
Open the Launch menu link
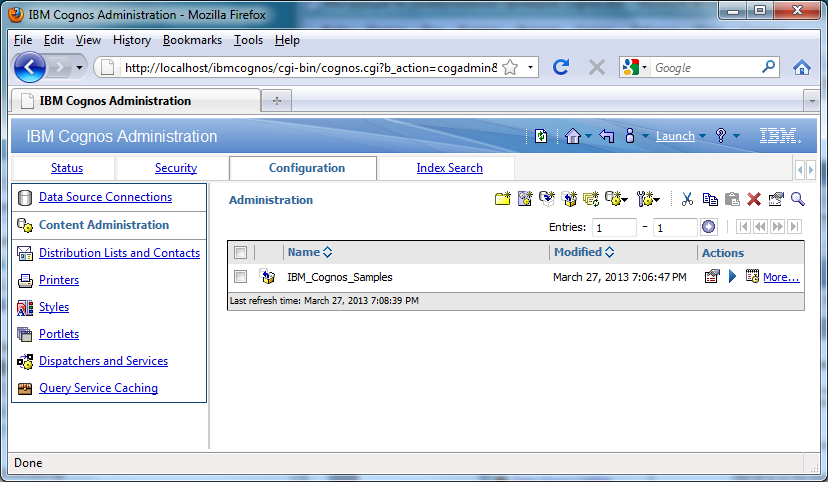pyautogui.click(x=675, y=136)
